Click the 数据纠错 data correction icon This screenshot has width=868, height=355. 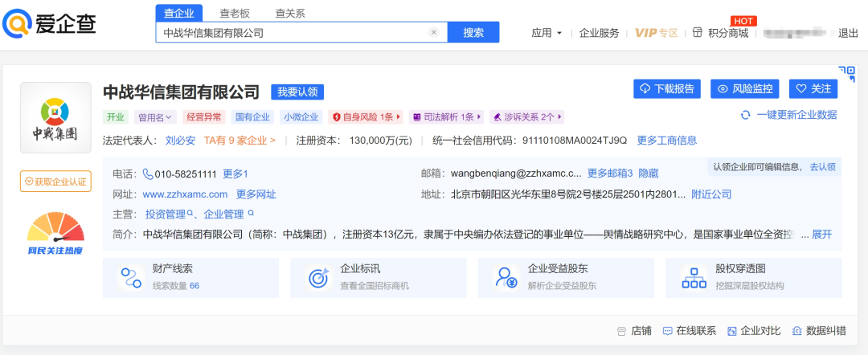[x=796, y=330]
